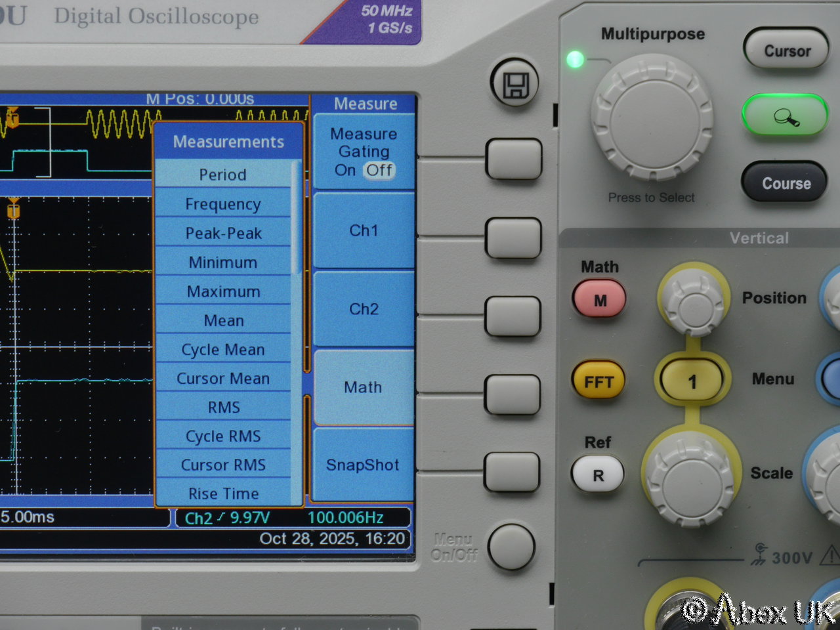
Task: Choose the Math source option
Action: pyautogui.click(x=364, y=387)
